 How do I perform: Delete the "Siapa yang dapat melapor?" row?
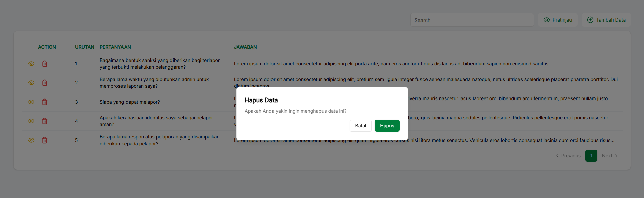click(45, 102)
